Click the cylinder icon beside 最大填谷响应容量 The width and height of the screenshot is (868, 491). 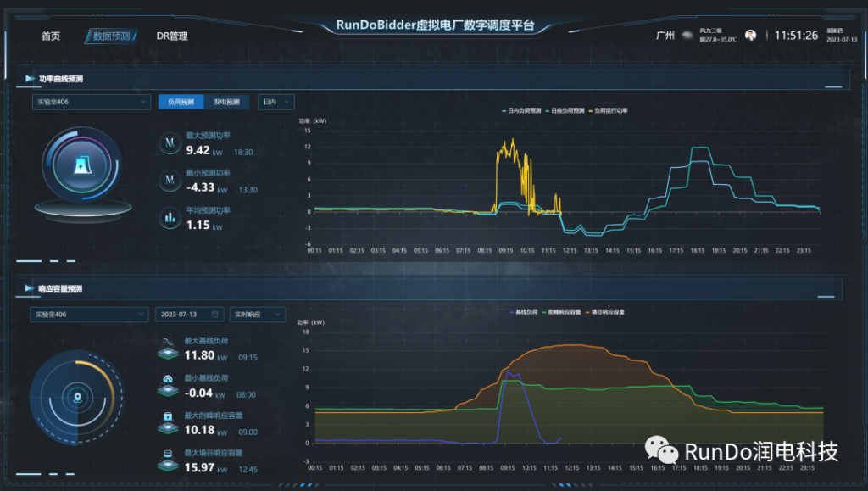168,460
